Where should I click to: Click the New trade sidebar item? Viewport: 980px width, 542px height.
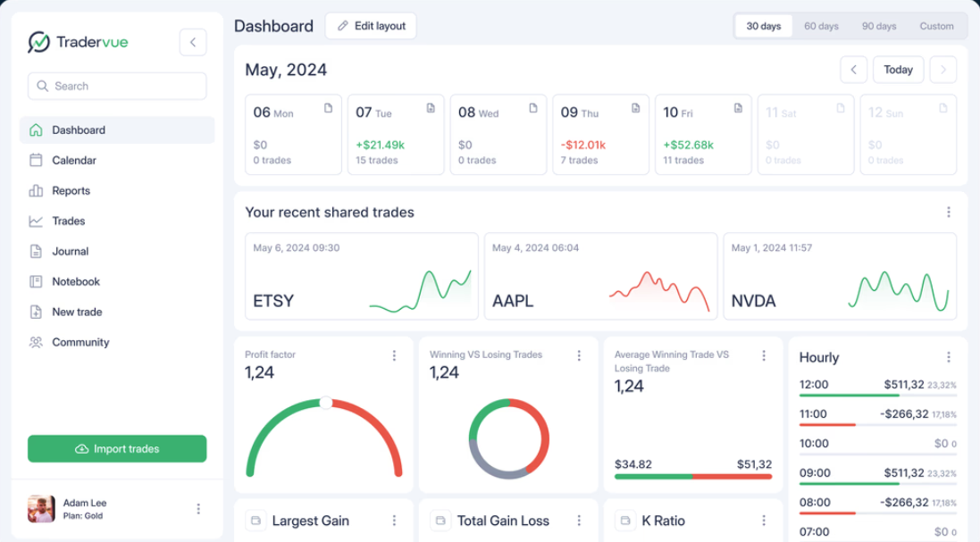[x=117, y=312]
